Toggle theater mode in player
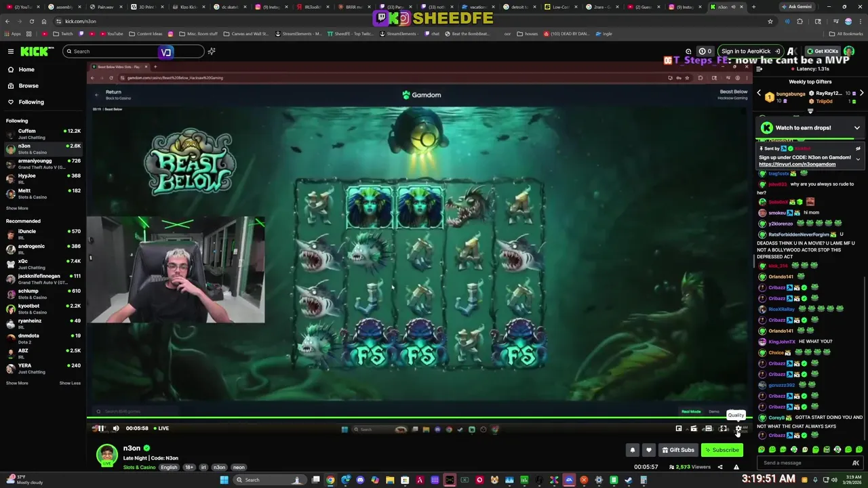Image resolution: width=868 pixels, height=488 pixels. click(x=709, y=428)
